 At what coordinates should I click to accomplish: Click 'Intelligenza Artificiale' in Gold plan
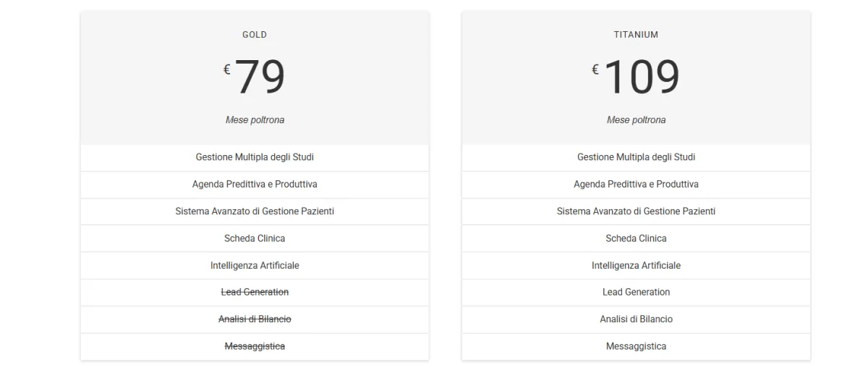pos(255,266)
